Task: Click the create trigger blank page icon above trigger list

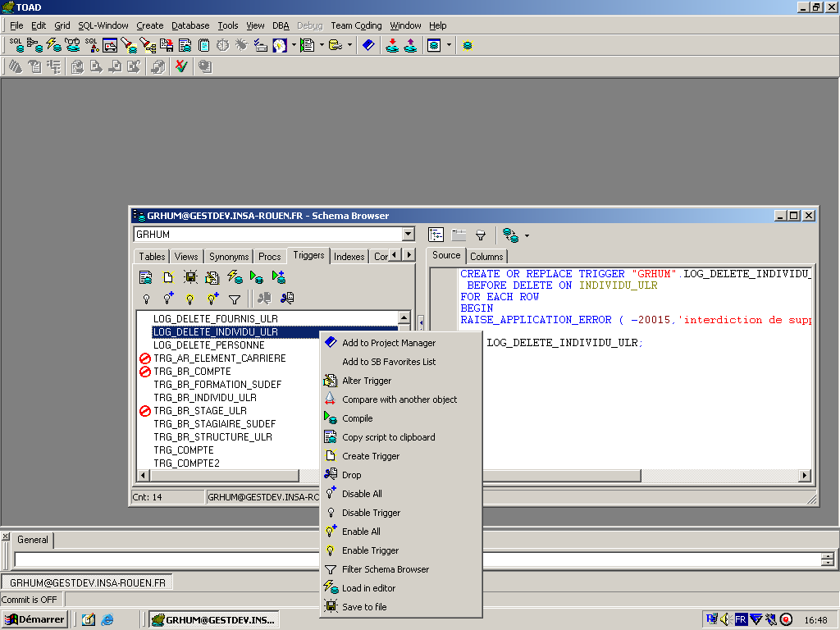Action: click(168, 277)
